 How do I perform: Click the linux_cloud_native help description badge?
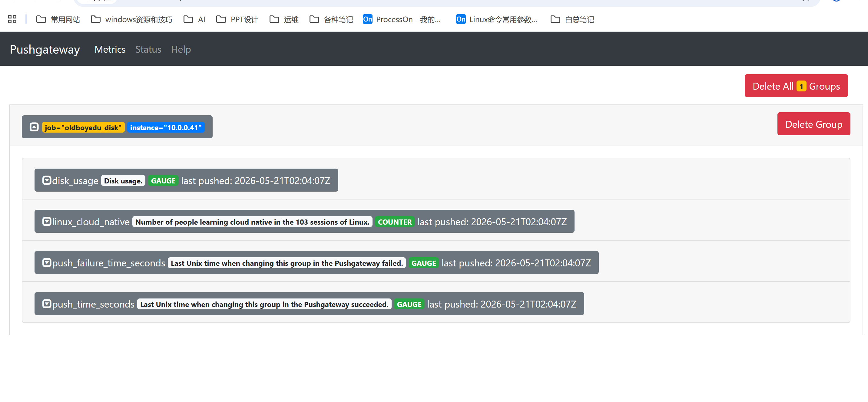[252, 222]
